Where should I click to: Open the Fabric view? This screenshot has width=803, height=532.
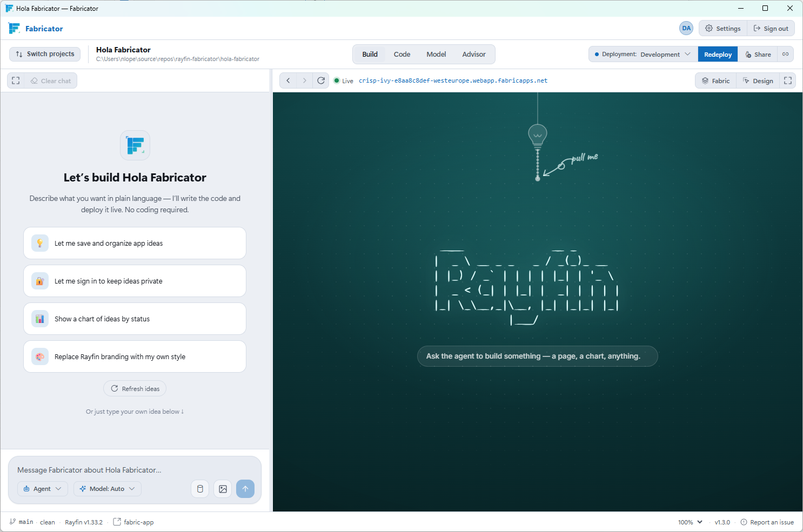point(716,80)
